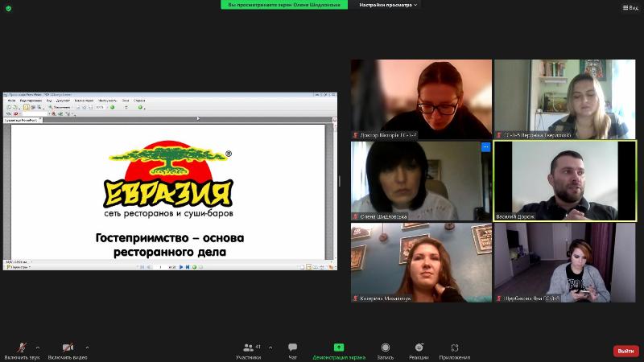Expand participants options chevron
Screen dimensions: 644x362
point(270,348)
